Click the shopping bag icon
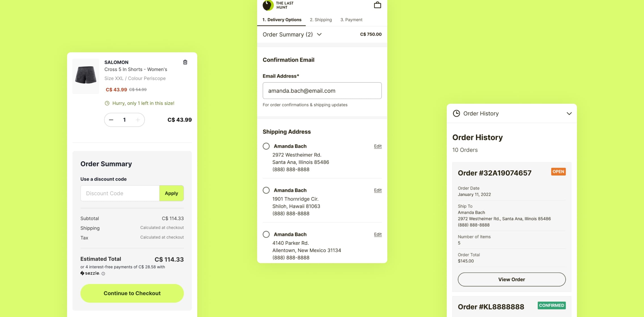Screen dimensions: 644x317 377,5
